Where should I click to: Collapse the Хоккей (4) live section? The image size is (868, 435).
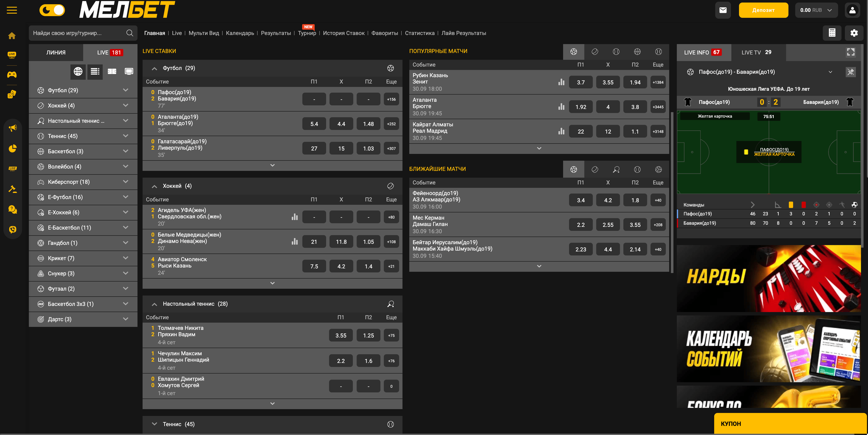click(154, 186)
